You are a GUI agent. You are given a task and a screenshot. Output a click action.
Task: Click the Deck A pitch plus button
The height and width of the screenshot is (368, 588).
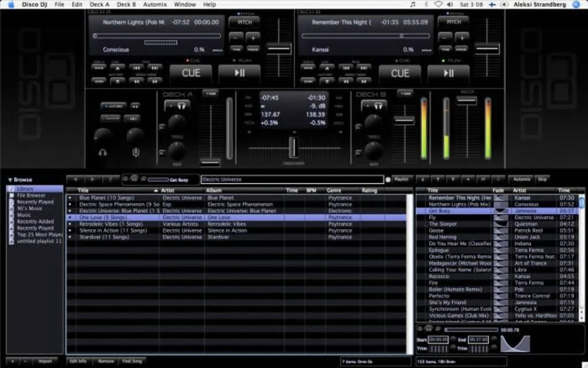pyautogui.click(x=253, y=37)
